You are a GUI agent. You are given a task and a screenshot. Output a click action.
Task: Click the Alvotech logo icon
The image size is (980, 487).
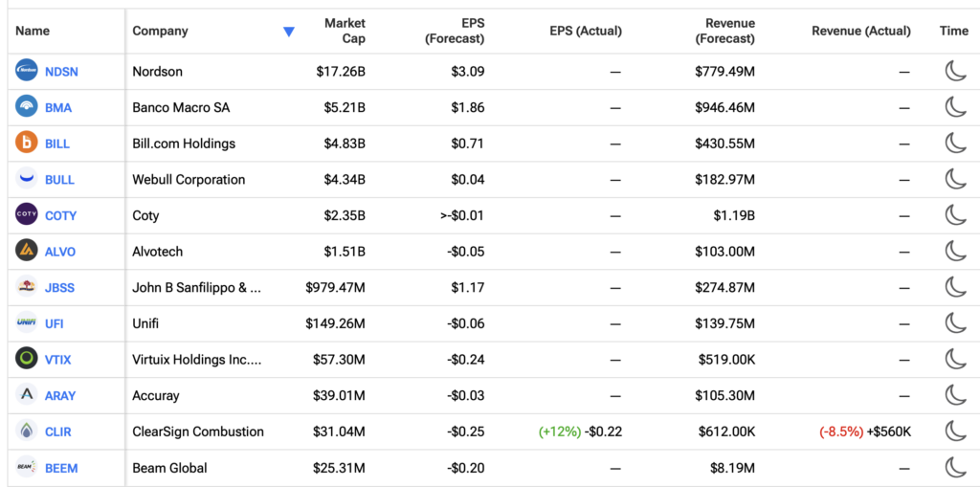[x=26, y=252]
